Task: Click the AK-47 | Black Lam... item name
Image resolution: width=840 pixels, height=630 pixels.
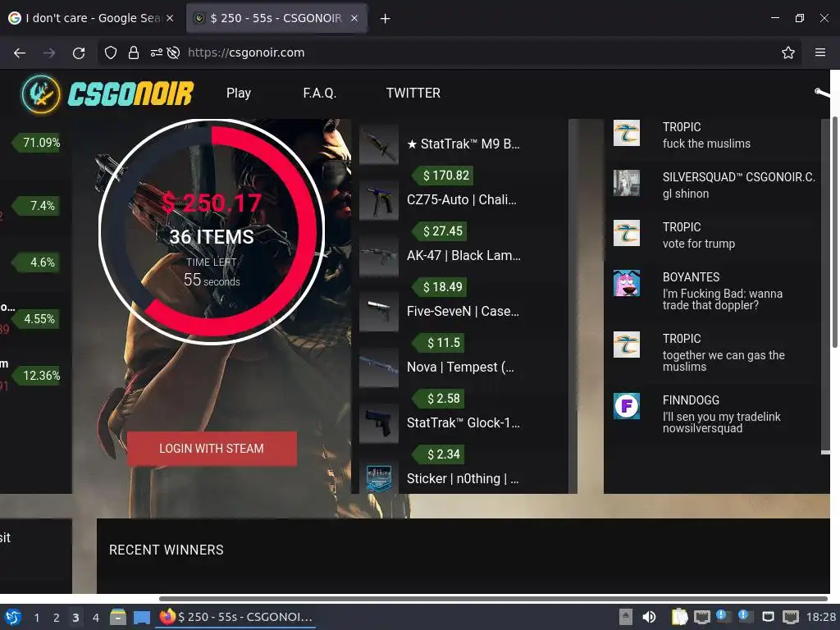Action: pos(463,256)
